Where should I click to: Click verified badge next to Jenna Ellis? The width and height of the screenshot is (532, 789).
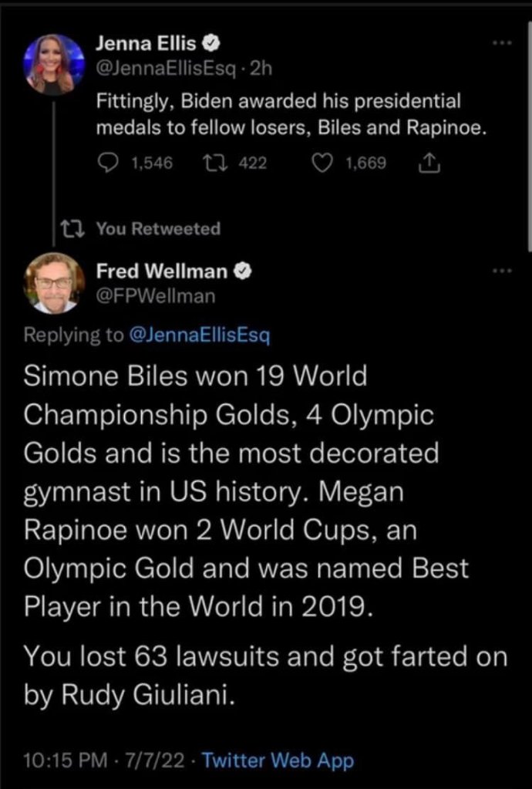click(x=206, y=47)
